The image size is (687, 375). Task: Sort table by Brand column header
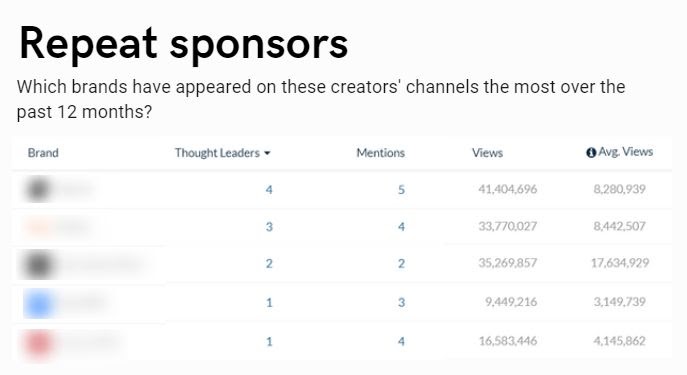tap(43, 153)
